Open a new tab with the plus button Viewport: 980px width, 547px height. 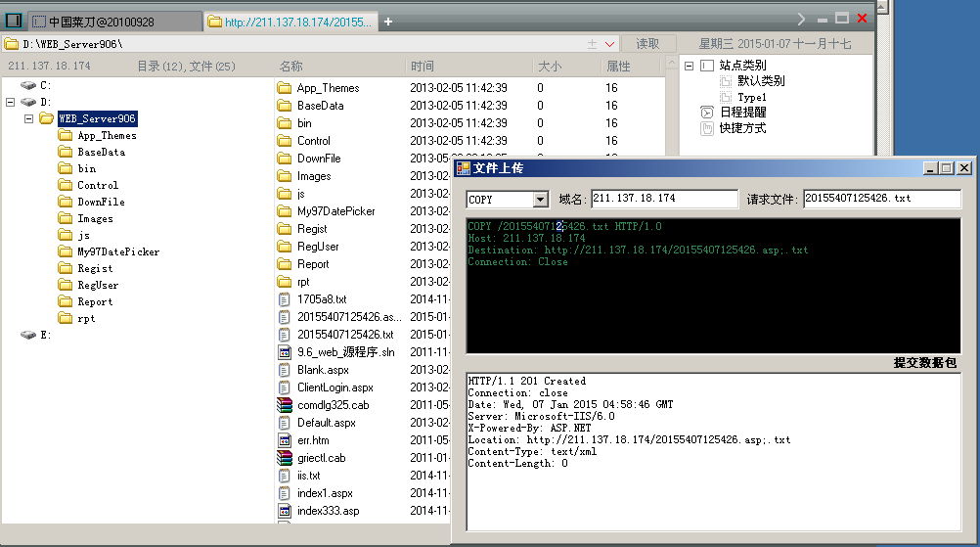point(388,22)
